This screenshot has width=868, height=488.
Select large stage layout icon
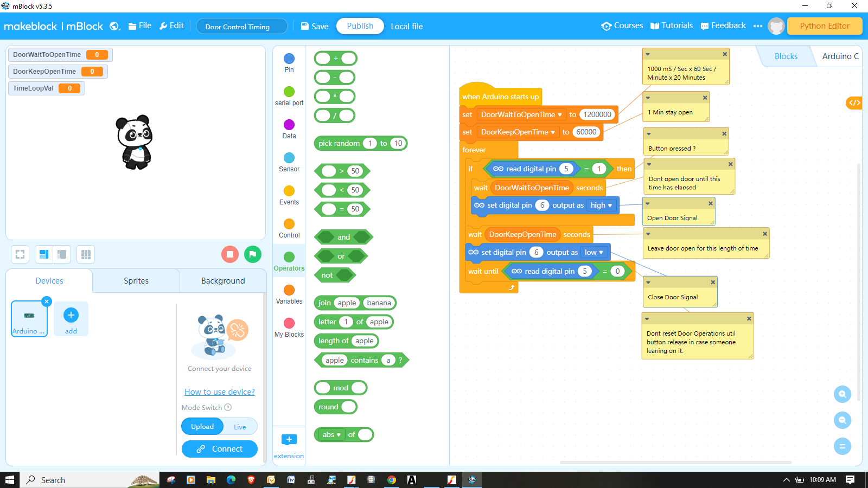(44, 254)
